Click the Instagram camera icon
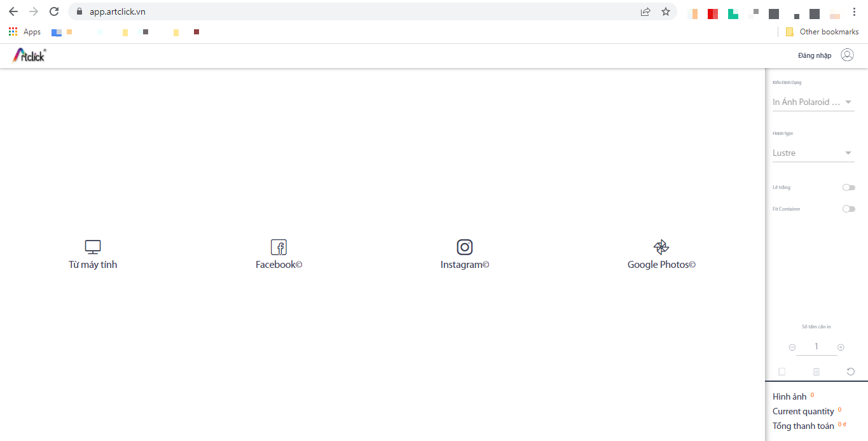The height and width of the screenshot is (441, 868). [x=465, y=247]
